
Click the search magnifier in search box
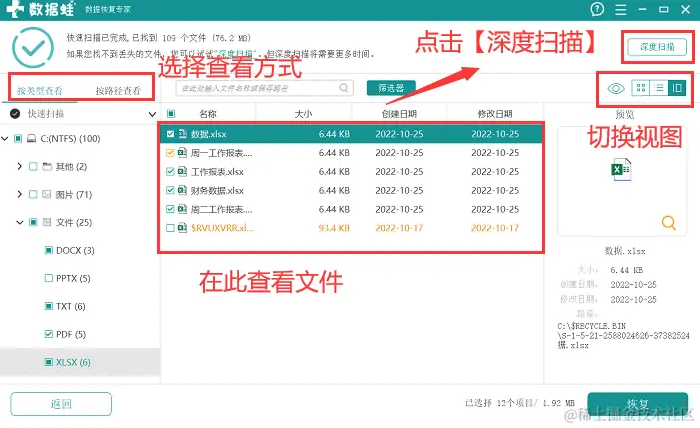click(343, 88)
